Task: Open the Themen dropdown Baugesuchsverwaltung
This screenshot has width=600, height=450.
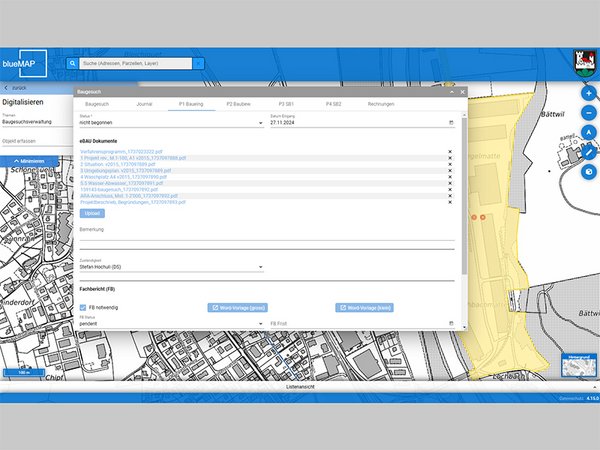Action: (37, 122)
